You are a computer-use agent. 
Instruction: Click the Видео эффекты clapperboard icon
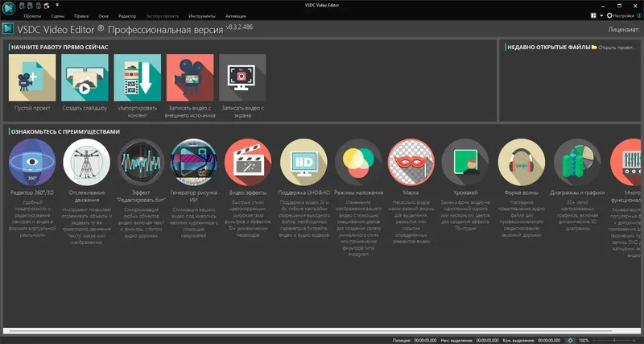point(248,162)
